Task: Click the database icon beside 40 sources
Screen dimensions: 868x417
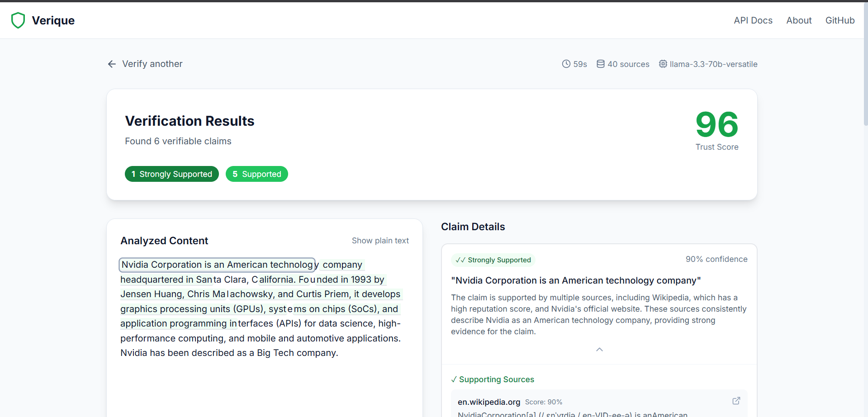Action: click(x=600, y=64)
